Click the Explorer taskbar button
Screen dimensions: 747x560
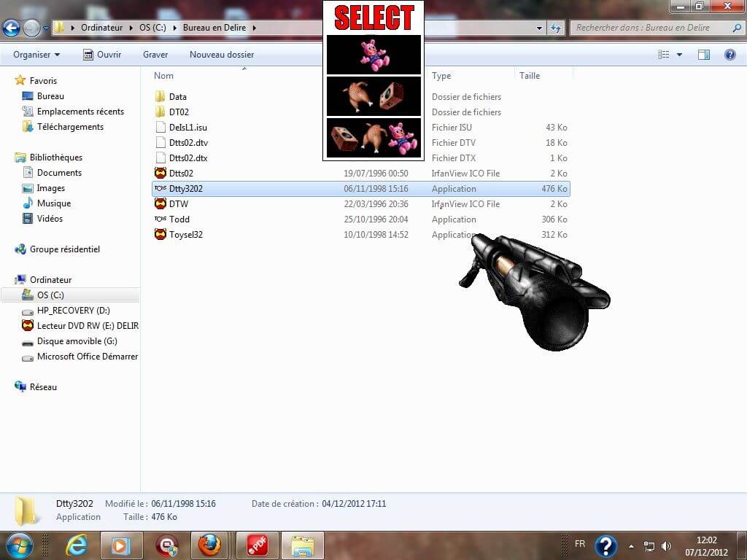(303, 545)
